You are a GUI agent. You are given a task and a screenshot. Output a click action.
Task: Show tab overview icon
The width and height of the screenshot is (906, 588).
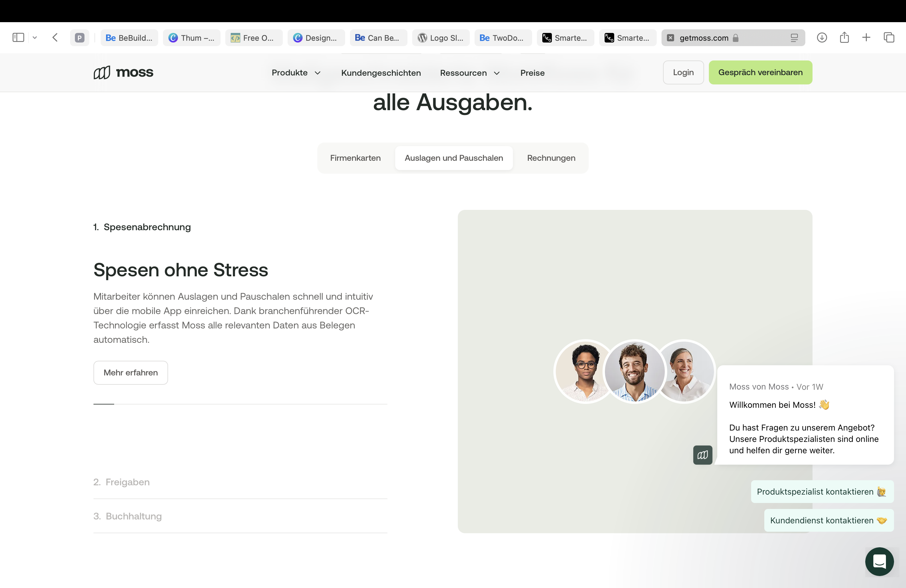(x=889, y=37)
